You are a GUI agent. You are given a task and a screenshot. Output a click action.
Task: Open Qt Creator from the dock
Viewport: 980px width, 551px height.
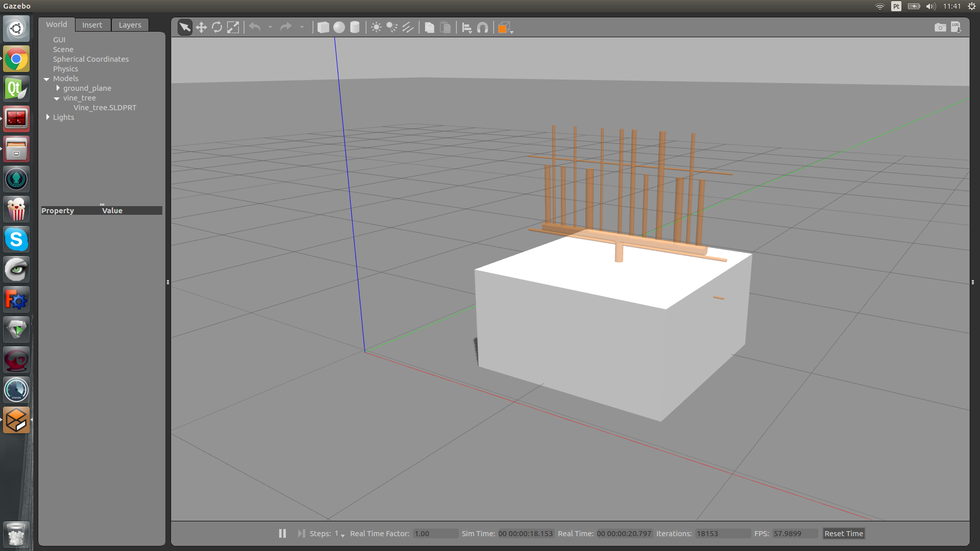point(16,89)
